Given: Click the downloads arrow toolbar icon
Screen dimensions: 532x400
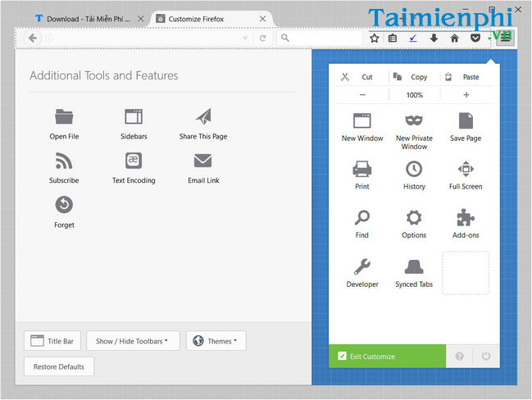Looking at the screenshot, I should coord(434,38).
